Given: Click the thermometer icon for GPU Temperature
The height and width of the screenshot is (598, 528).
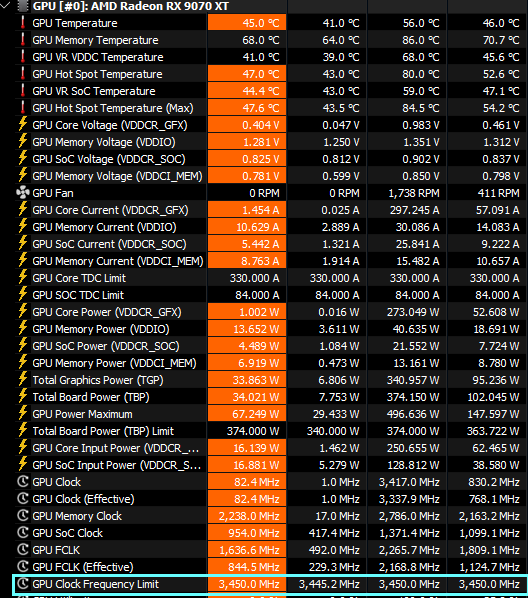Looking at the screenshot, I should (23, 23).
